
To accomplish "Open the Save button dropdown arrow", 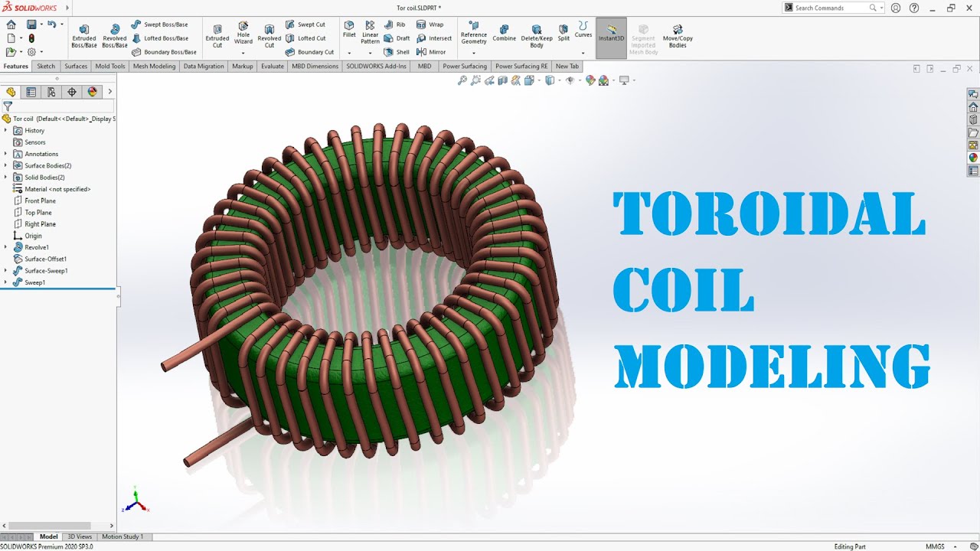I will pos(41,24).
